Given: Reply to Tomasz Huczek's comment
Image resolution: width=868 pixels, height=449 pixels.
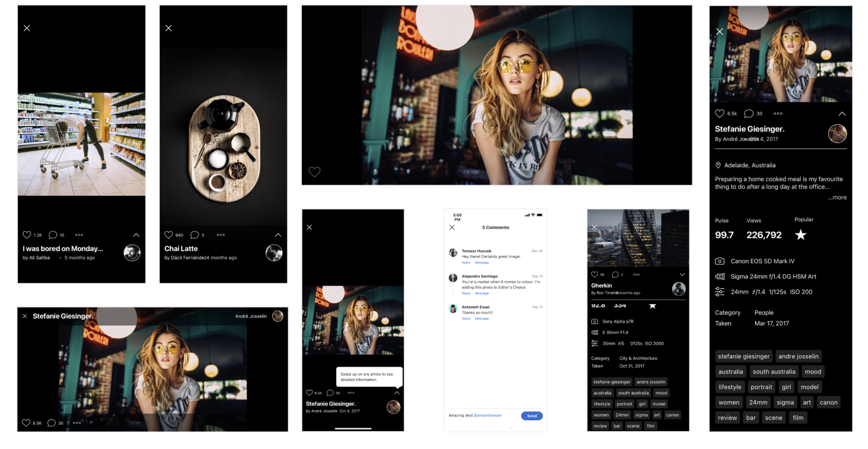Looking at the screenshot, I should [x=466, y=263].
